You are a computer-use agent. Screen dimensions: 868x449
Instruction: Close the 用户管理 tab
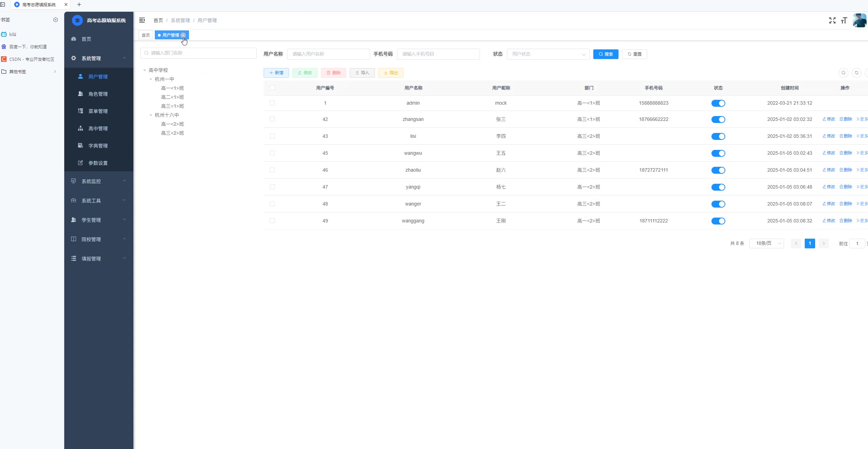click(x=183, y=35)
